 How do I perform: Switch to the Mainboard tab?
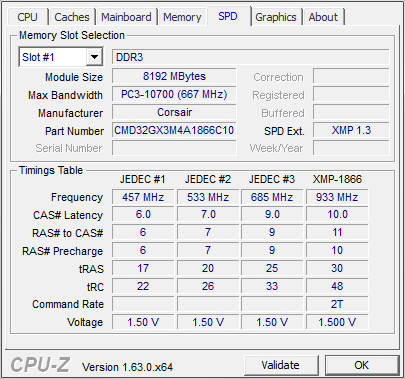126,17
